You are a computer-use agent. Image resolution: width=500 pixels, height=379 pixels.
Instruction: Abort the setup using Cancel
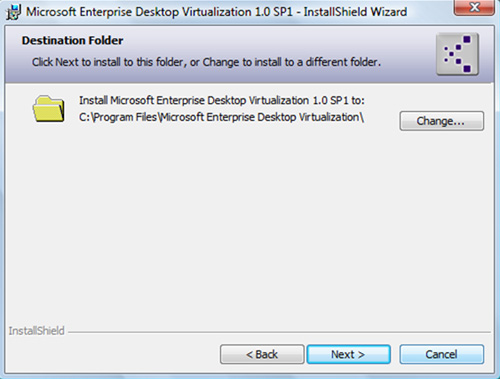pos(442,354)
